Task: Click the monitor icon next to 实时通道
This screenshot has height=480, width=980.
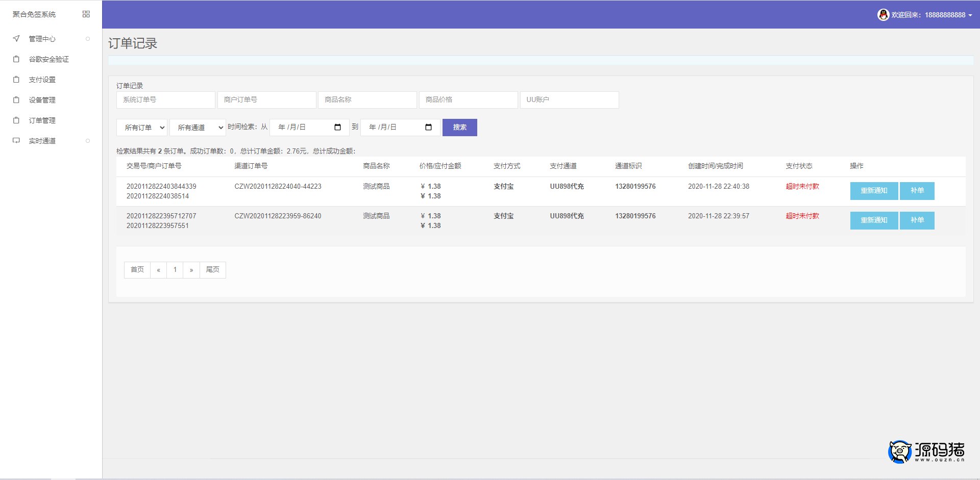Action: point(16,141)
